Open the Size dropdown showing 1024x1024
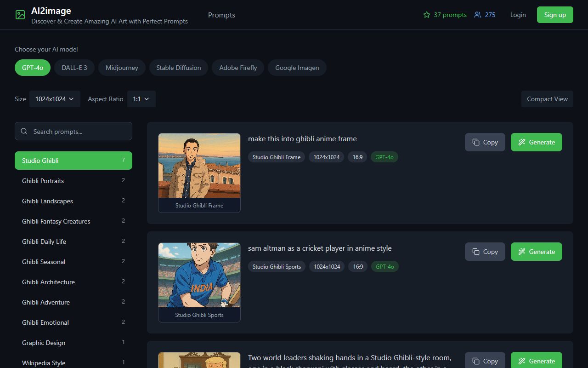This screenshot has height=368, width=588. click(x=55, y=98)
